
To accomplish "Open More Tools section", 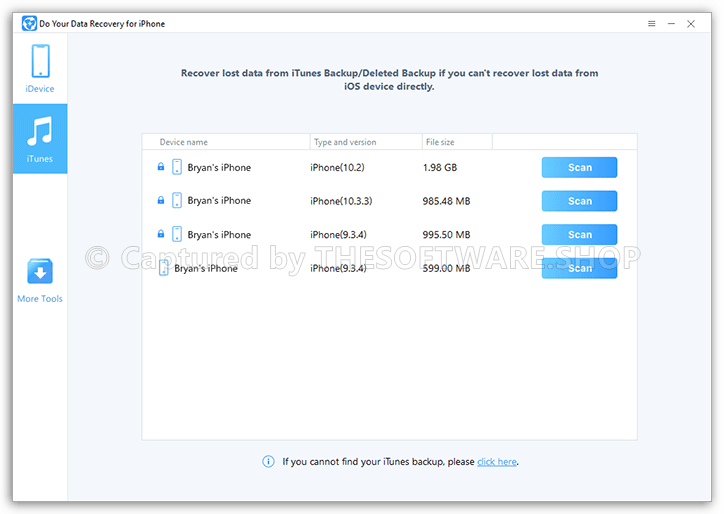I will coord(40,280).
